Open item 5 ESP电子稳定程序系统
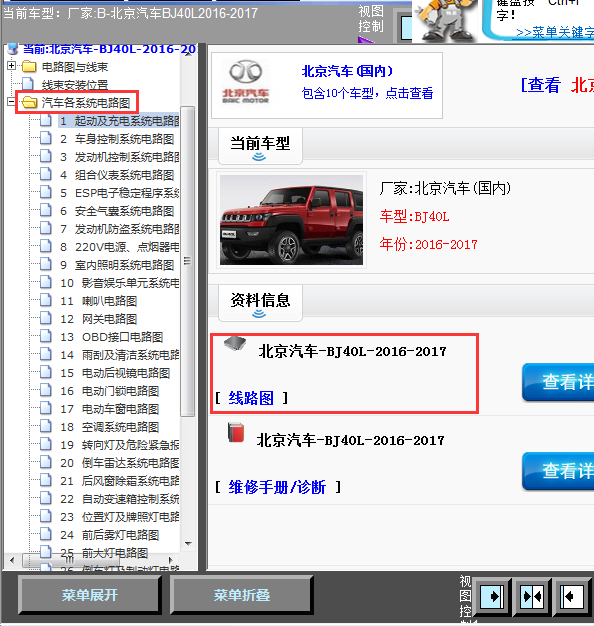 120,193
